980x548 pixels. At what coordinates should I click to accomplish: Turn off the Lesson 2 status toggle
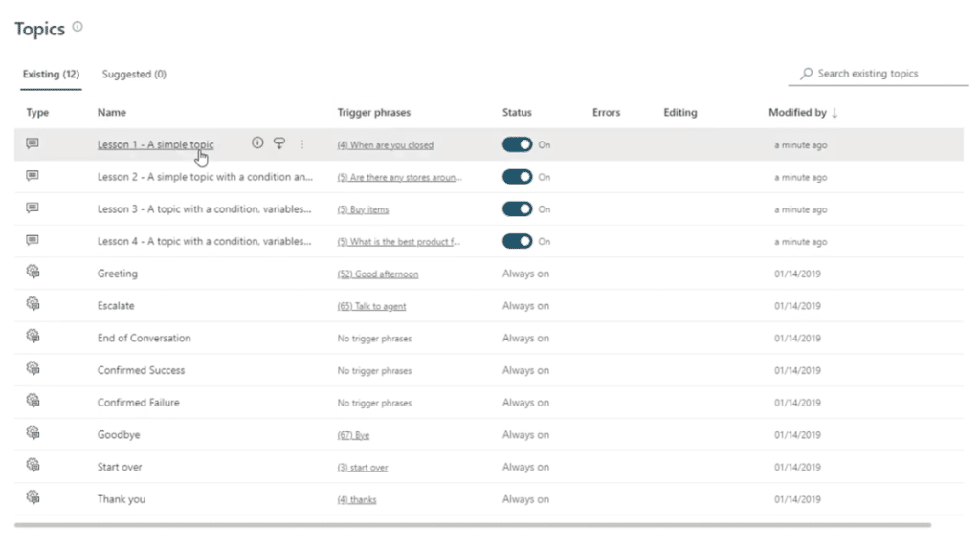[517, 177]
